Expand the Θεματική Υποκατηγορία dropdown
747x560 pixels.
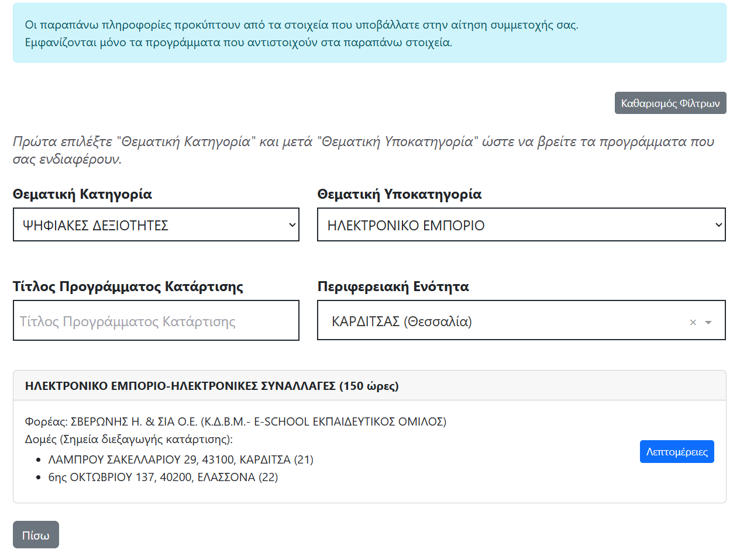click(x=521, y=225)
